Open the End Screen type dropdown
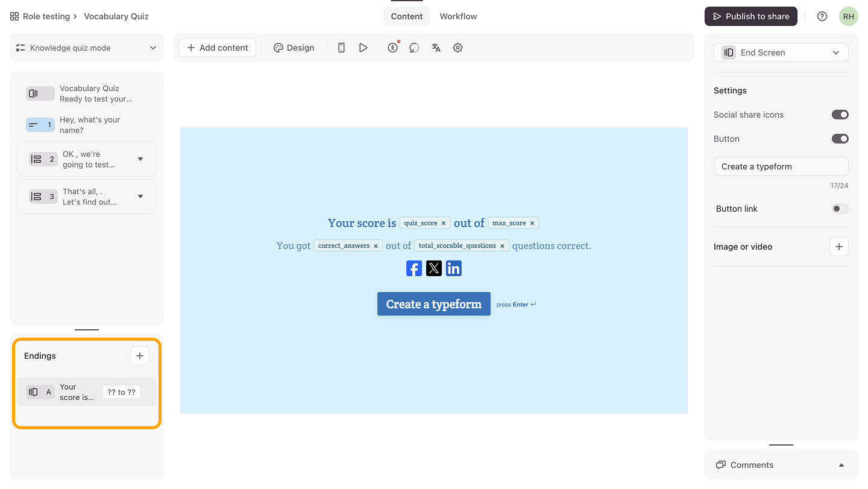This screenshot has width=868, height=489. tap(781, 52)
